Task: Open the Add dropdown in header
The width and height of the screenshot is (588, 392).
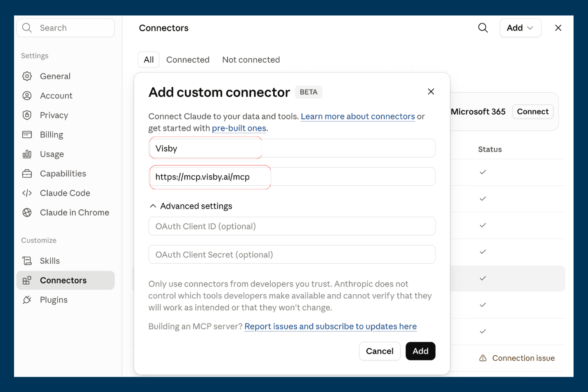Action: pyautogui.click(x=520, y=28)
